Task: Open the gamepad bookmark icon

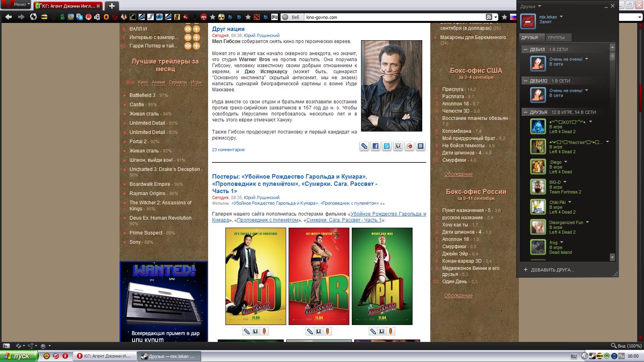Action: pyautogui.click(x=274, y=17)
